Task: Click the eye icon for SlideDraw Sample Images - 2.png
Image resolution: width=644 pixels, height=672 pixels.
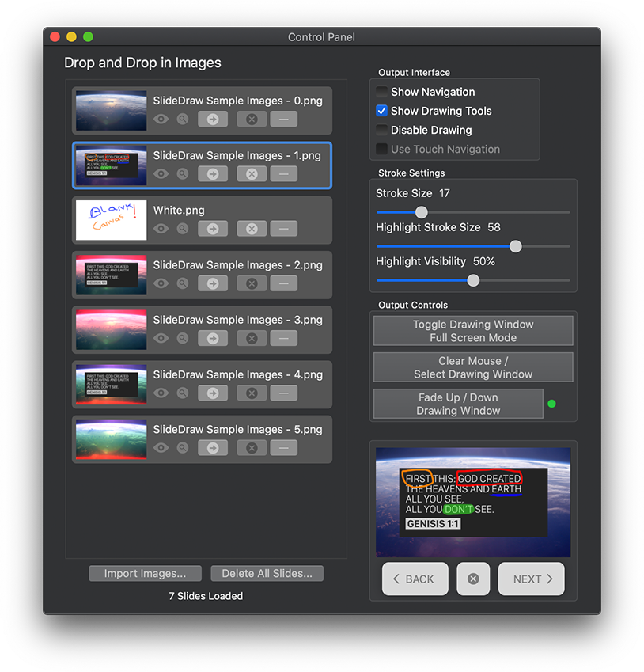Action: 161,283
